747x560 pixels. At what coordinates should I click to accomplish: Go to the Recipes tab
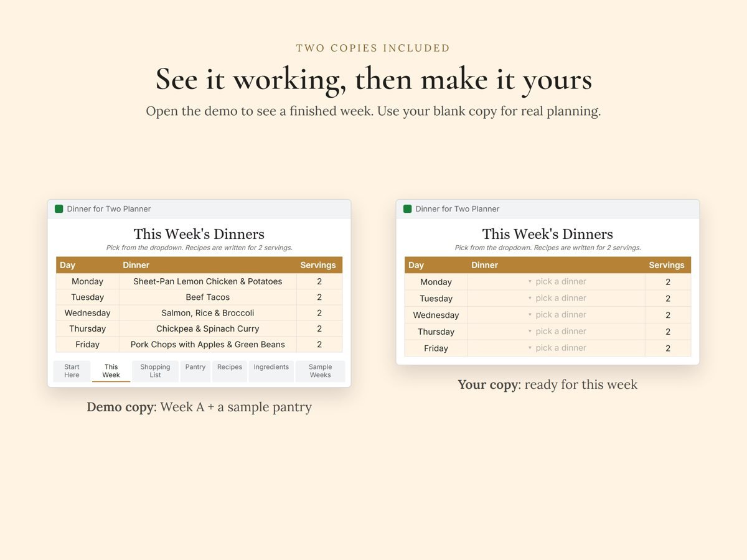pos(230,371)
